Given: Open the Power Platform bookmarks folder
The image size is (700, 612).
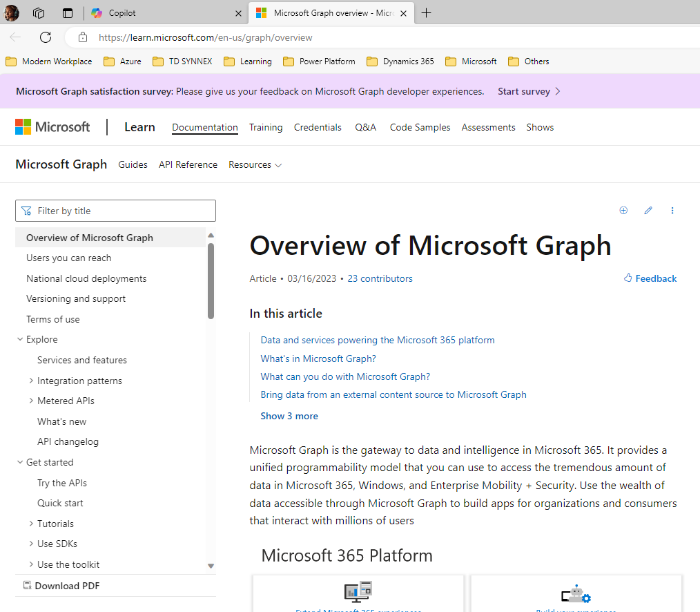Looking at the screenshot, I should tap(319, 61).
